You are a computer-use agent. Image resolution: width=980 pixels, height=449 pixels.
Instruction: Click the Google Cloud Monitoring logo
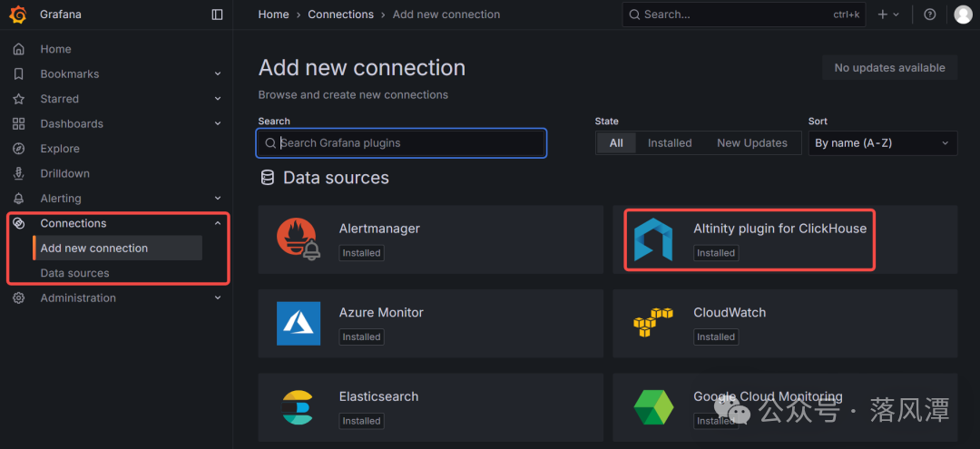coord(653,408)
